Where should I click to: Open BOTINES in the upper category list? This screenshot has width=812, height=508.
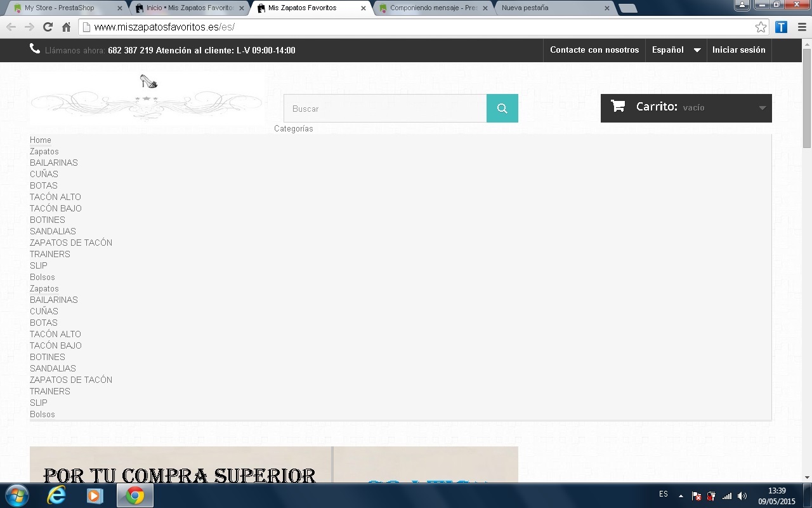48,220
